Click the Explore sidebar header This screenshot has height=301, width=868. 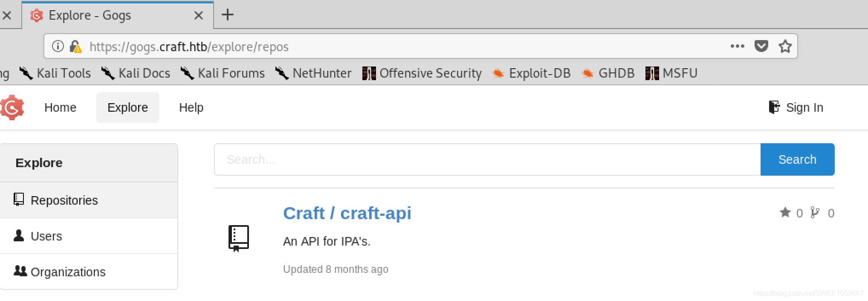(x=89, y=163)
